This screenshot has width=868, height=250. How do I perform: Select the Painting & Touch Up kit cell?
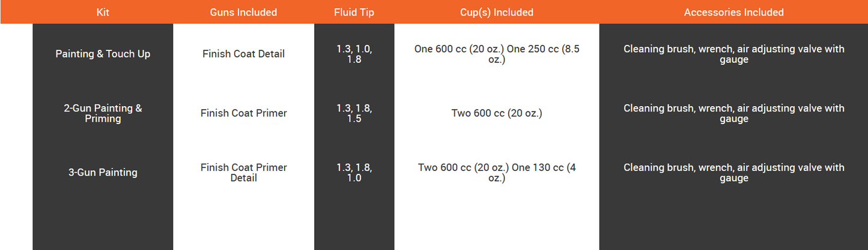pos(103,54)
